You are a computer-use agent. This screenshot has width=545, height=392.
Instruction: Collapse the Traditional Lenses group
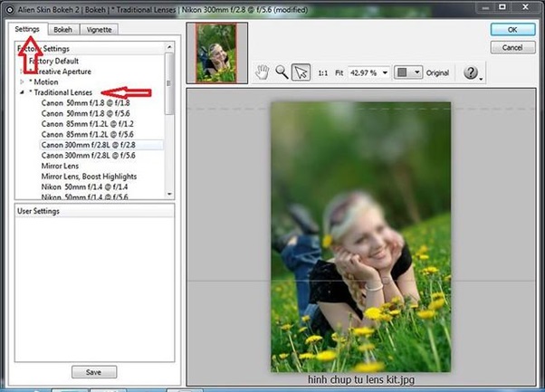tap(23, 92)
